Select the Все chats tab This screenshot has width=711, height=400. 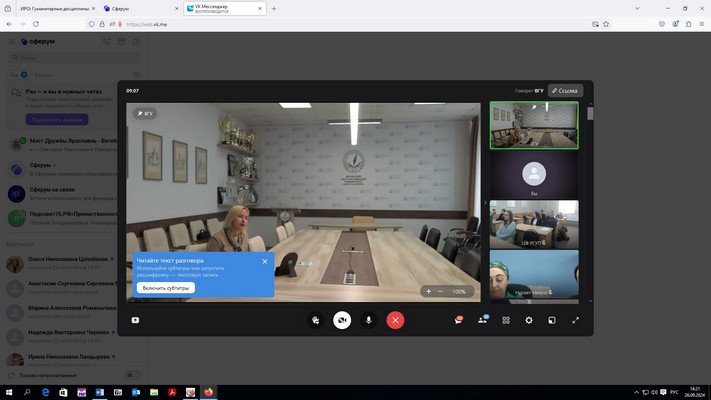(x=18, y=75)
